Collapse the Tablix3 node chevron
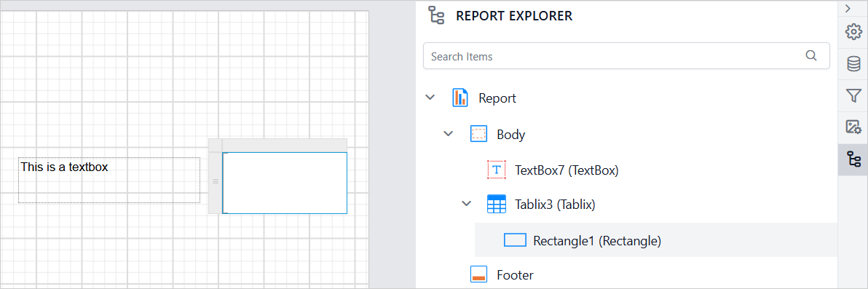 pos(466,205)
